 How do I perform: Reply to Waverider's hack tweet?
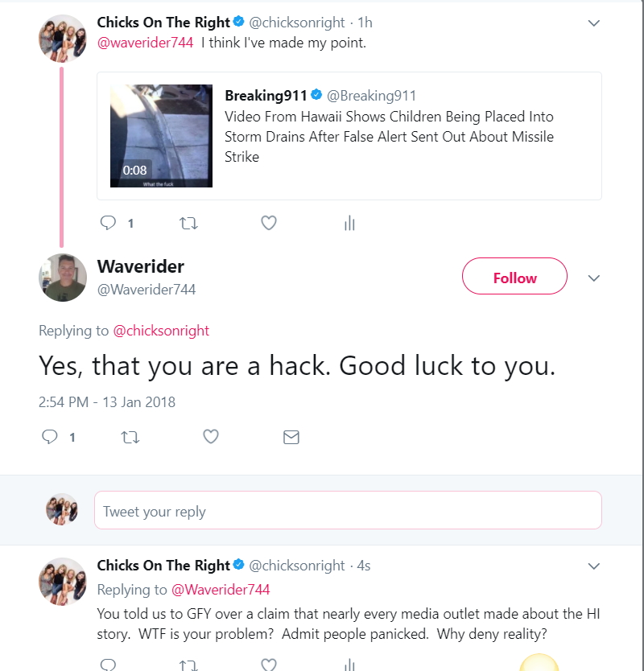50,437
